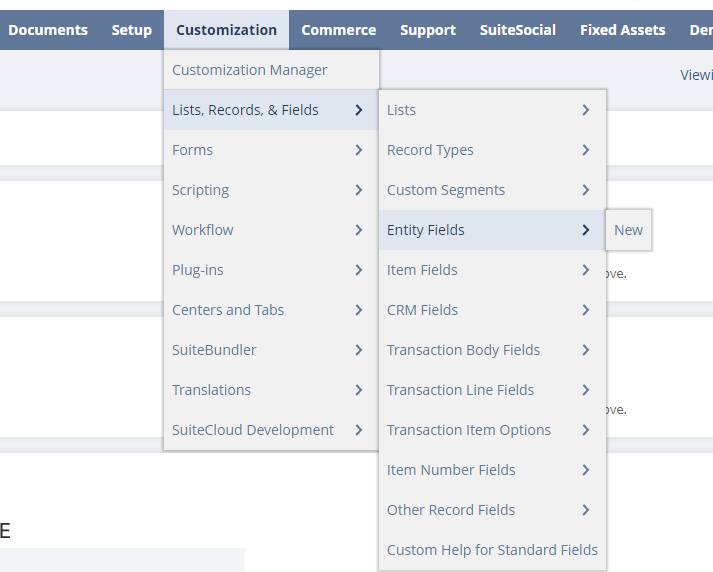This screenshot has width=713, height=572.
Task: Click the Customization tab
Action: point(226,30)
